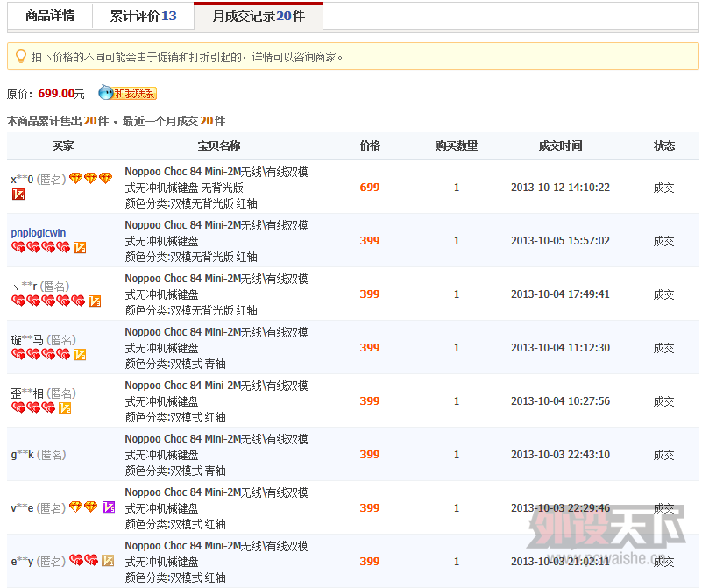Click buyer name x**0 (匿名)
The height and width of the screenshot is (588, 702).
(x=39, y=179)
